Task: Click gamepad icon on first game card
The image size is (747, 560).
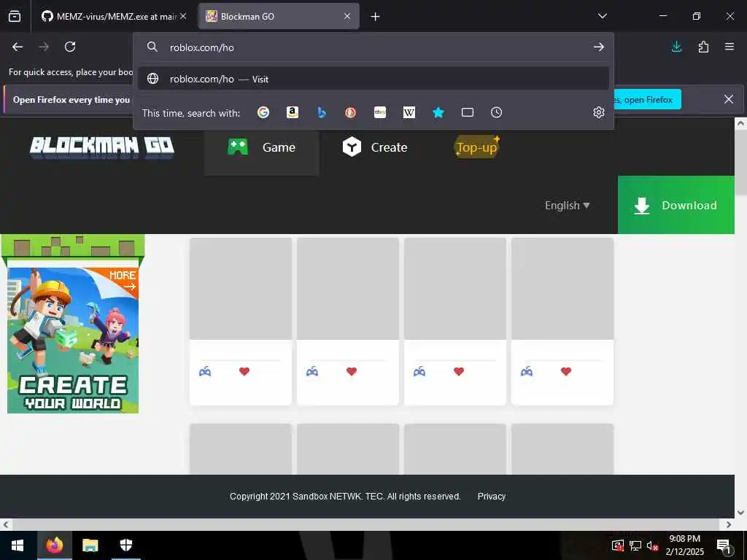Action: tap(205, 371)
